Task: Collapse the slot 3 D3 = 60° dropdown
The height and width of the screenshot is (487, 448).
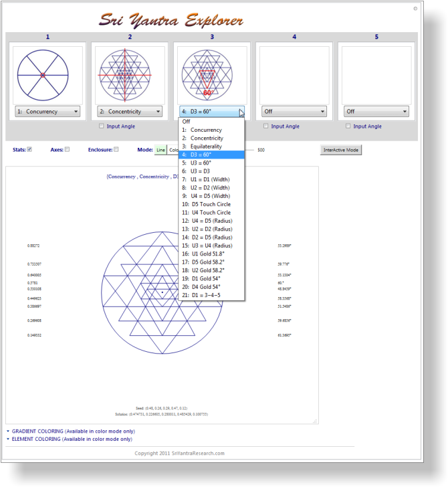Action: click(212, 111)
